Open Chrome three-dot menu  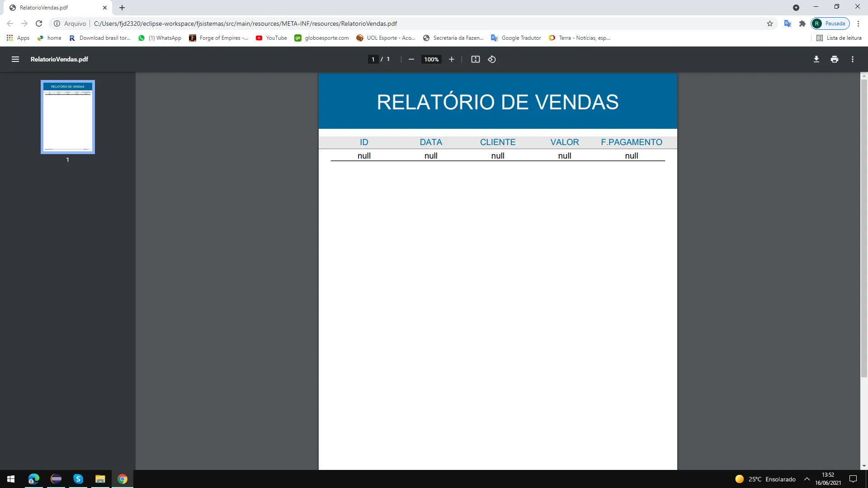pos(858,23)
